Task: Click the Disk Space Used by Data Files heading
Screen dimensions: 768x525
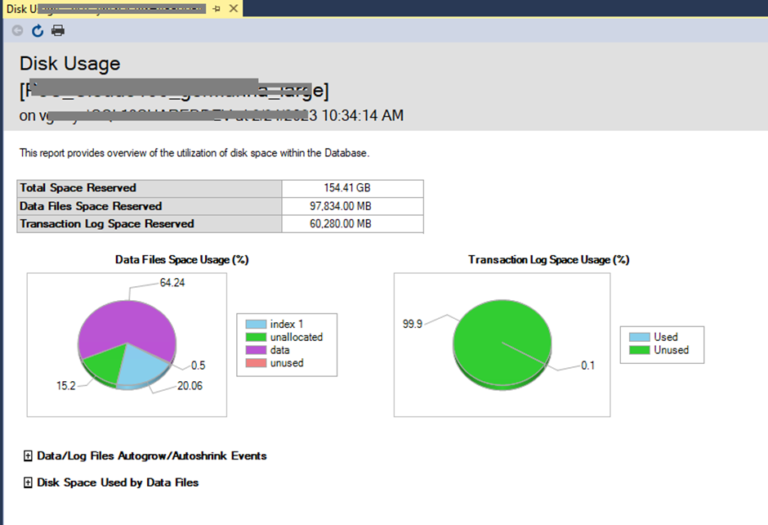Action: pos(118,482)
